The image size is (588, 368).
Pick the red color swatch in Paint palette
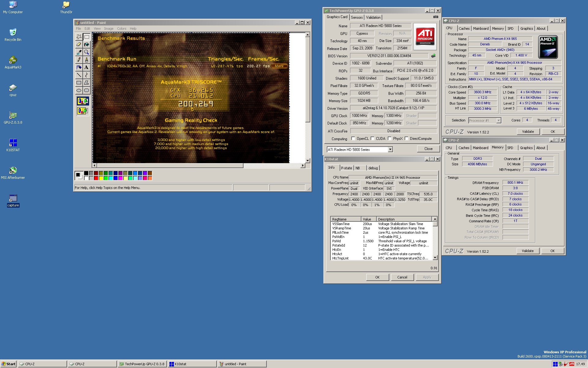click(96, 178)
